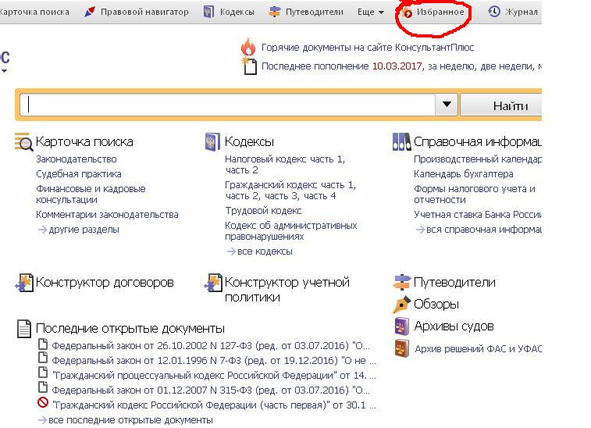Click the flame icon for hot documents
This screenshot has height=428, width=591.
click(x=248, y=47)
